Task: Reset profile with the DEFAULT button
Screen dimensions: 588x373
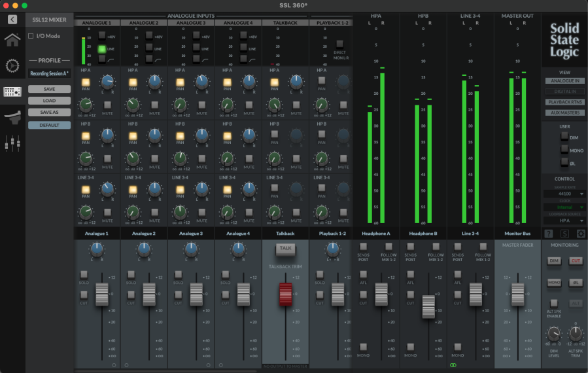Action: (x=49, y=125)
